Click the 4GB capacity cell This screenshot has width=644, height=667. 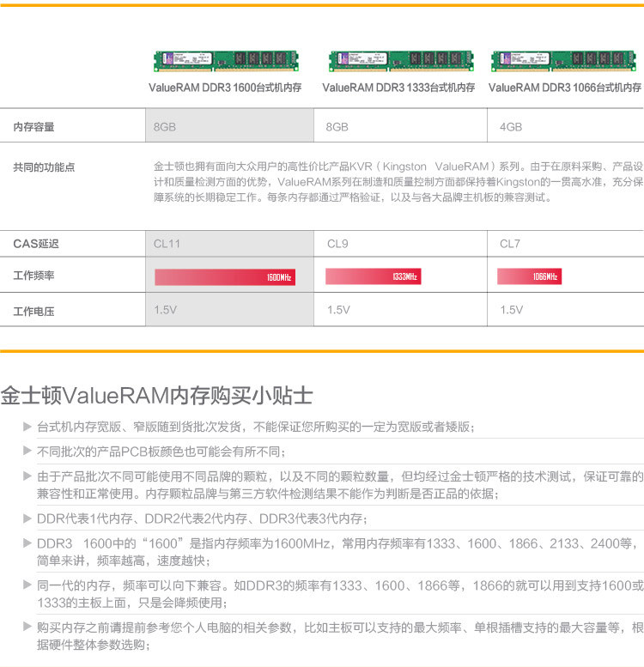566,125
